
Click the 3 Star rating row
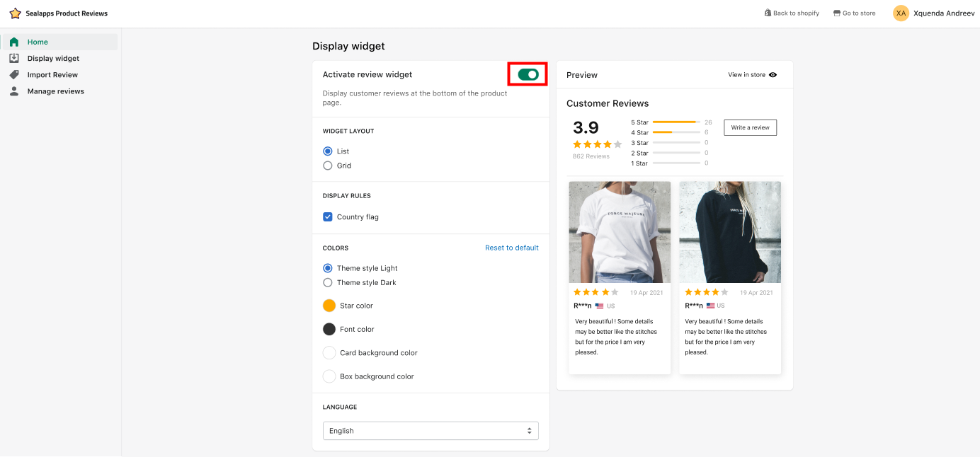670,142
